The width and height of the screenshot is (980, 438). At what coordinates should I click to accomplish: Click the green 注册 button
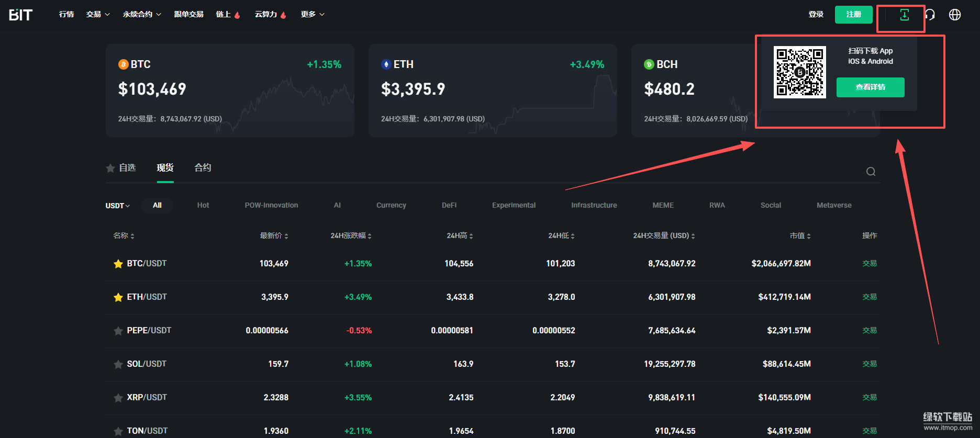point(853,15)
